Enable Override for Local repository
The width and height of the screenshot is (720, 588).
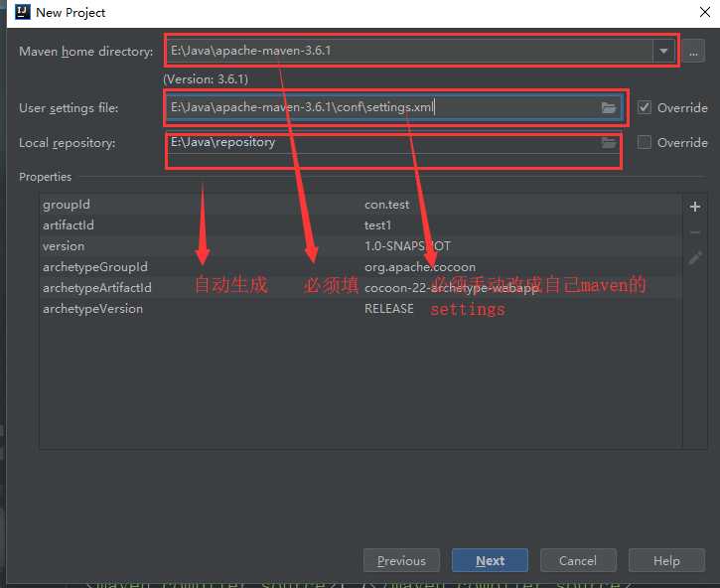[x=645, y=142]
